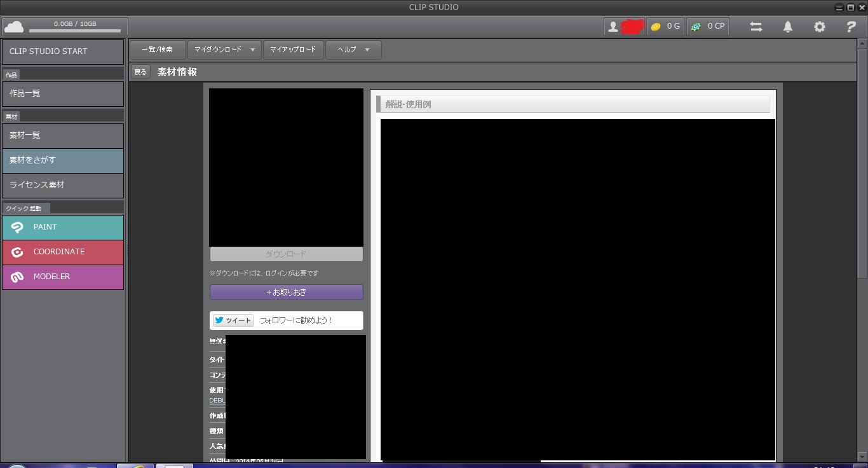Image resolution: width=868 pixels, height=468 pixels.
Task: Open 作品一覧 in the sidebar
Action: pos(63,93)
